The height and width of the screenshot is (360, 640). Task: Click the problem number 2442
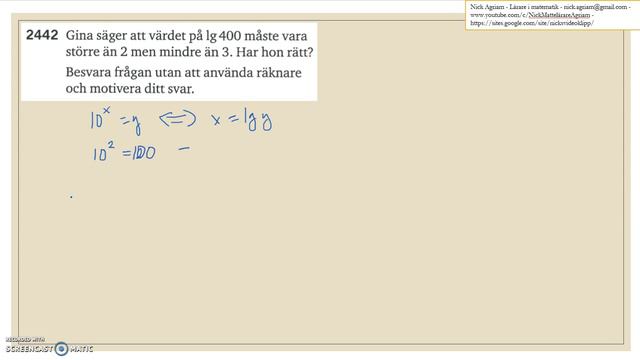tap(42, 35)
